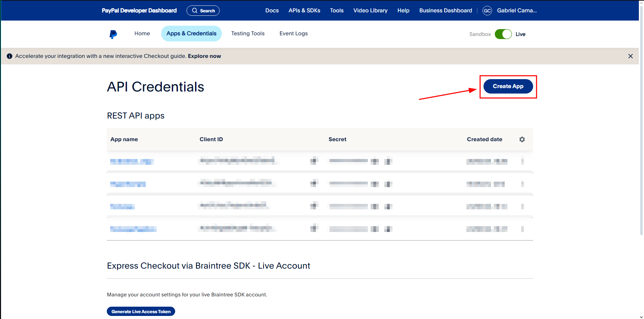Click the page vertical scrollbar
Screen dimensions: 644x319
[x=641, y=120]
